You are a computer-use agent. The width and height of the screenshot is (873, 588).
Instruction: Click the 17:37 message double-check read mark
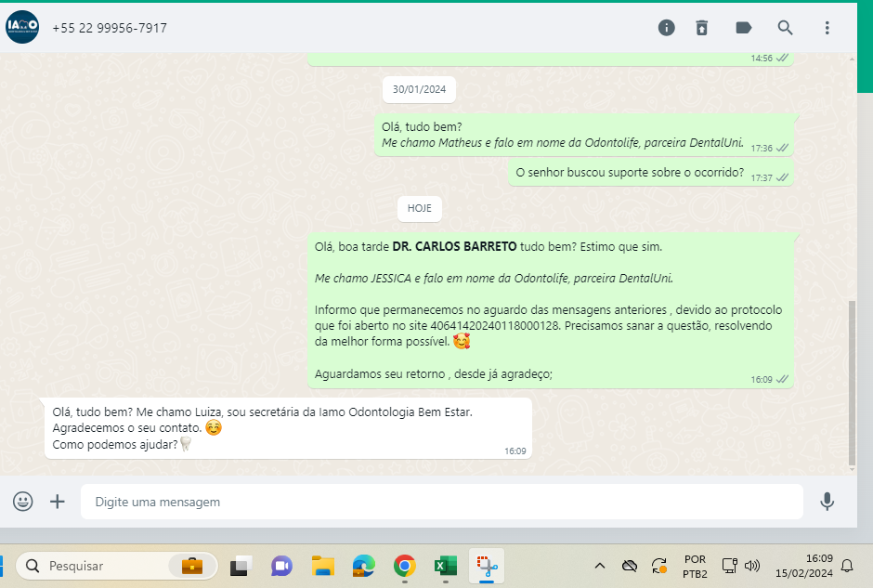[x=782, y=177]
